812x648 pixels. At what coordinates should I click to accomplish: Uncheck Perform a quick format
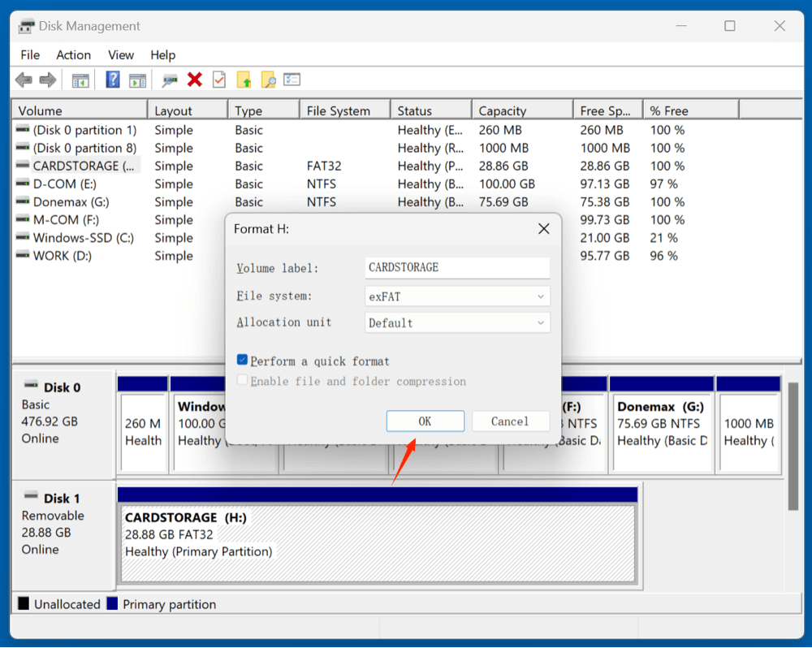click(243, 361)
